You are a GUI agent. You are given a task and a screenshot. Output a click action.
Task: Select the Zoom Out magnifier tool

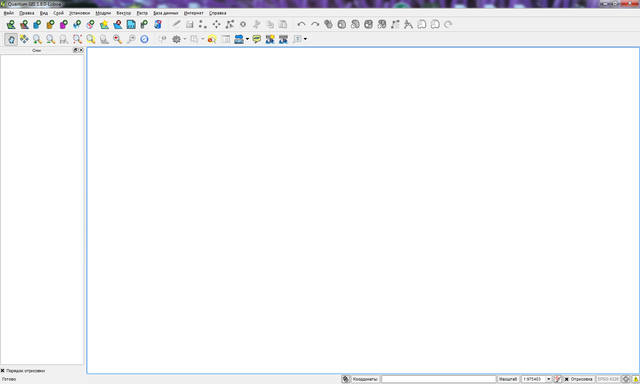[x=50, y=39]
